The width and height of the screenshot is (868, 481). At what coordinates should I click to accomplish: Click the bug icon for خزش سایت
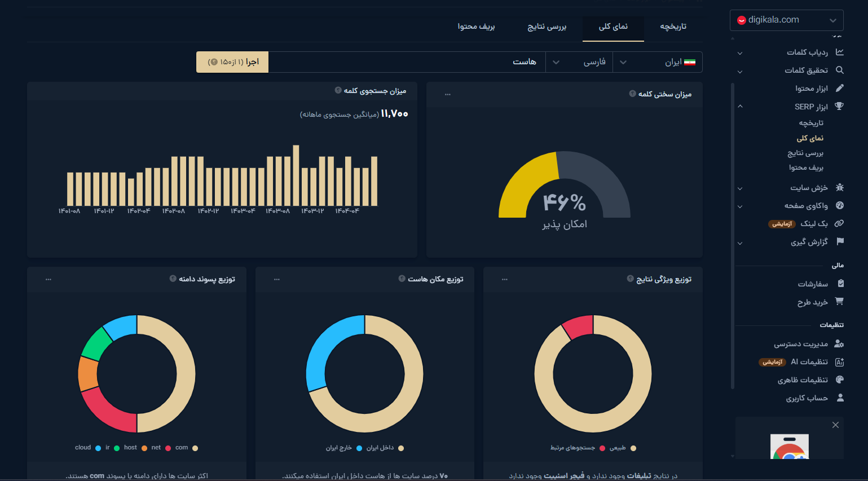839,187
